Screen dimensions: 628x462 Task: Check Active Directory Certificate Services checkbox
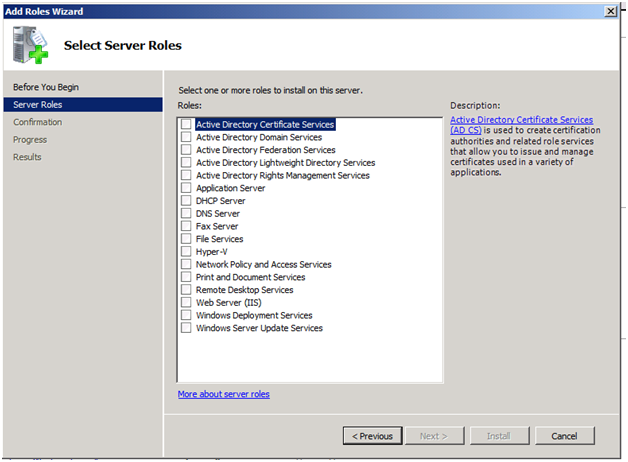[186, 124]
